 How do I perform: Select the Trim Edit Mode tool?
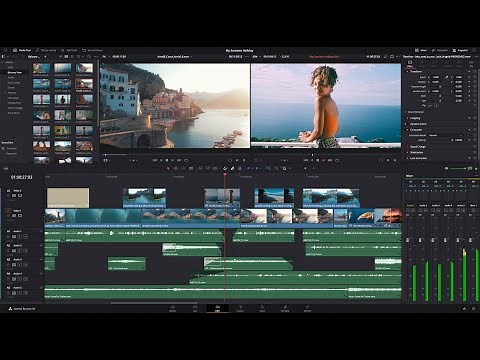point(176,169)
